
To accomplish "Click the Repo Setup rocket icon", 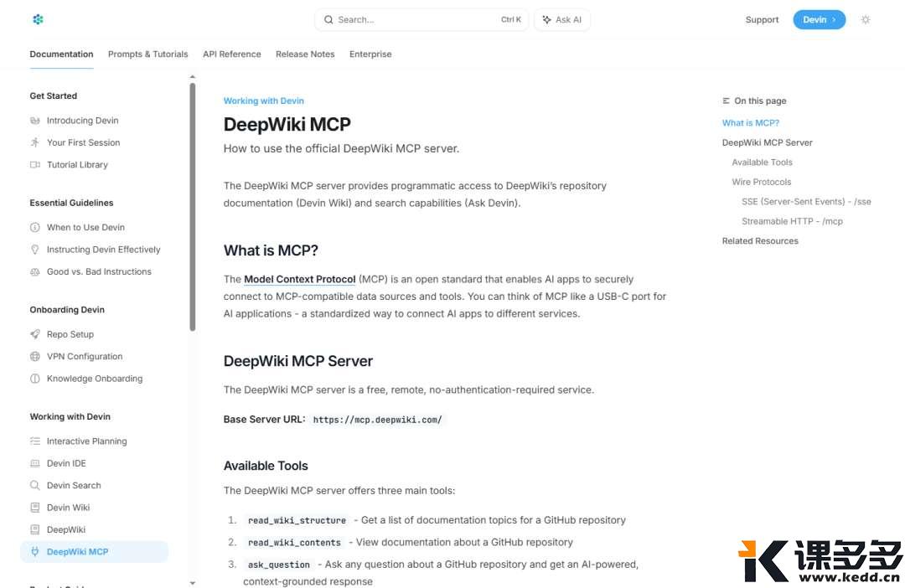I will coord(35,334).
